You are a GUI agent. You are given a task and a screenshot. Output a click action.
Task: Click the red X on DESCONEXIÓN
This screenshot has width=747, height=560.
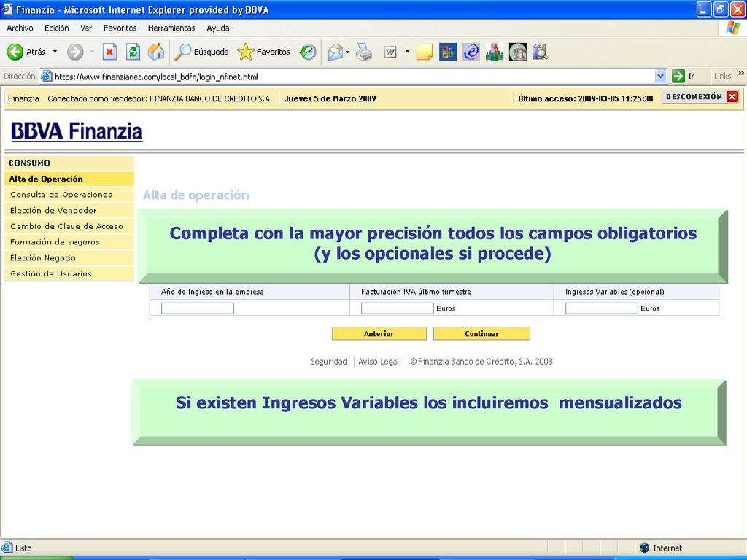coord(732,97)
